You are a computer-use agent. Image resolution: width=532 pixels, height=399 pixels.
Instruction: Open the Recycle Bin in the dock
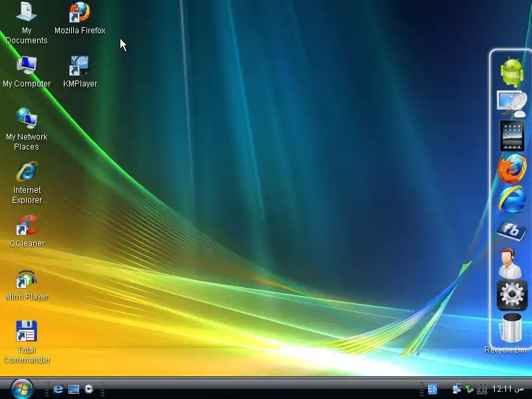511,329
